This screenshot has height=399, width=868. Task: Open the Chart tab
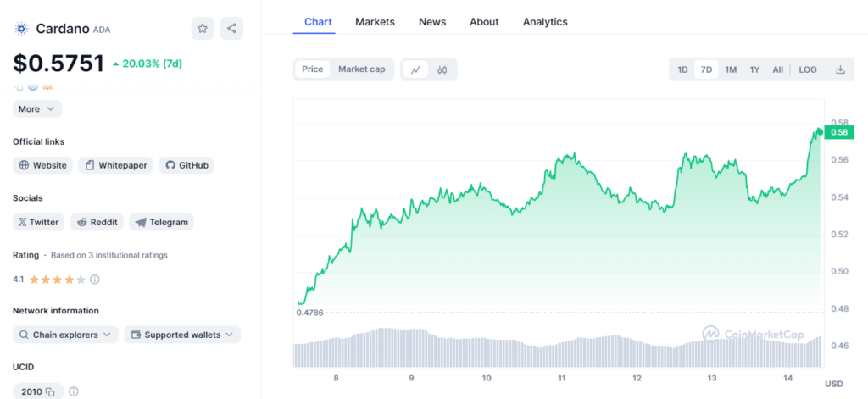pos(319,22)
